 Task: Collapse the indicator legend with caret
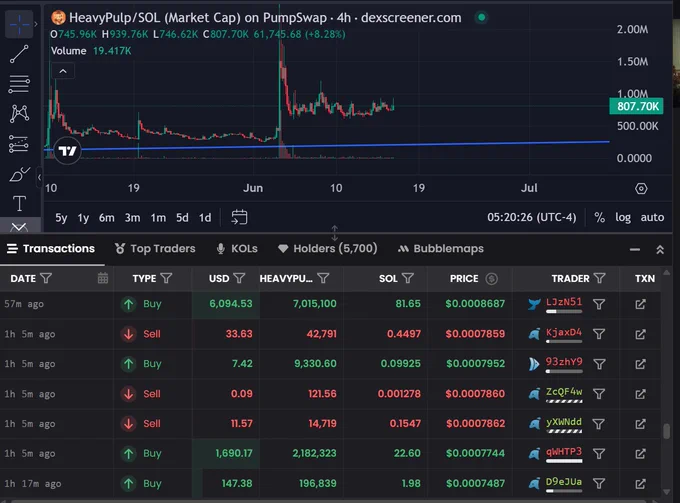pos(63,71)
